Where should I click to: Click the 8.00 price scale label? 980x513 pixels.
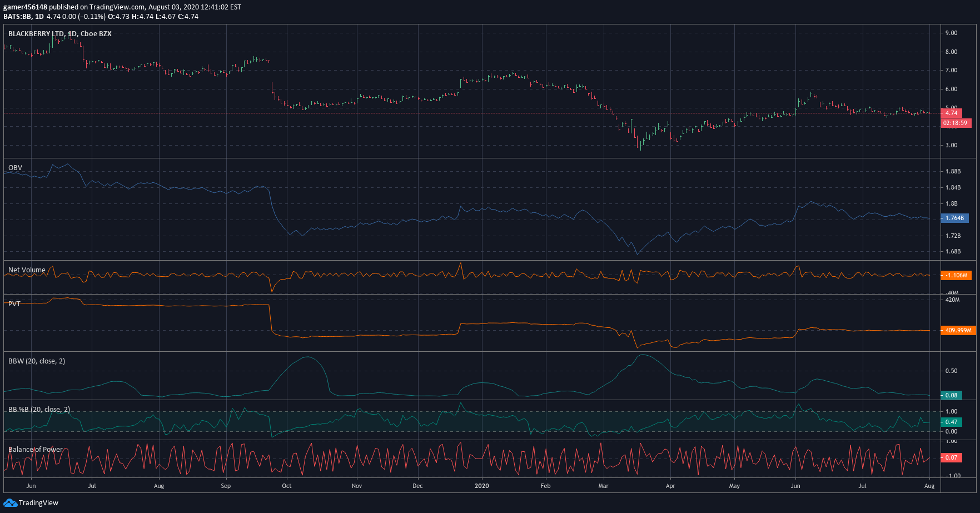pyautogui.click(x=952, y=52)
